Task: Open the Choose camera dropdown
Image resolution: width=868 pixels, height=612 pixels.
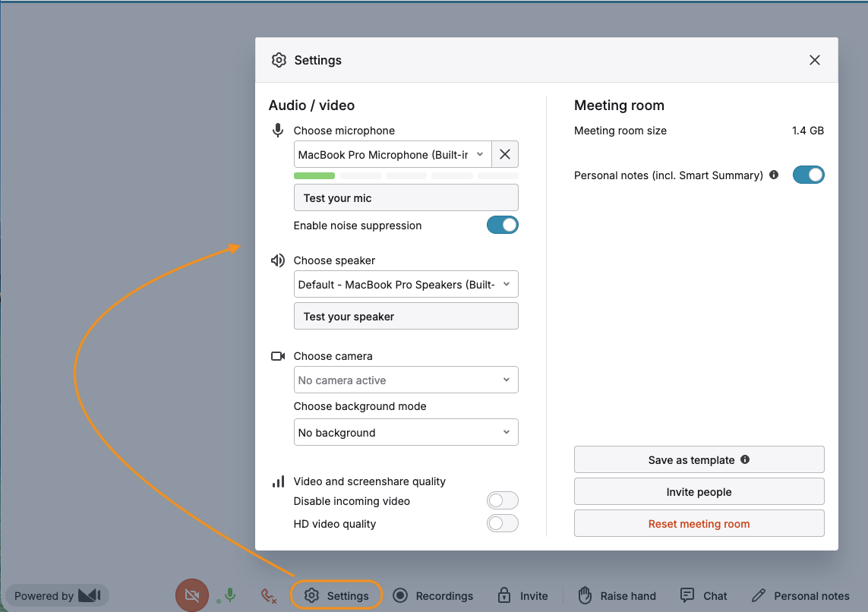Action: click(x=406, y=380)
